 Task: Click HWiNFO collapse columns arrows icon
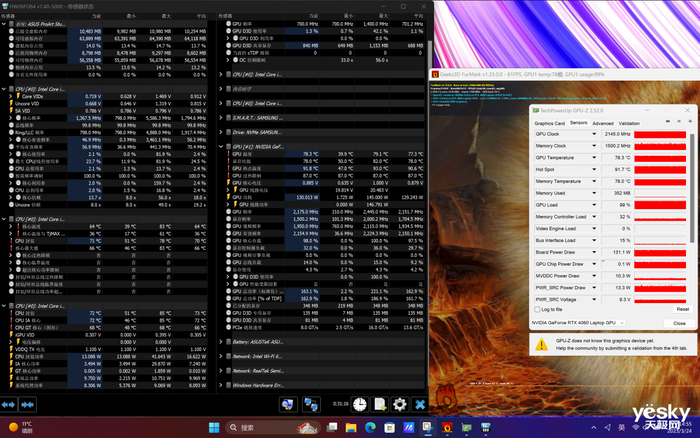click(28, 405)
